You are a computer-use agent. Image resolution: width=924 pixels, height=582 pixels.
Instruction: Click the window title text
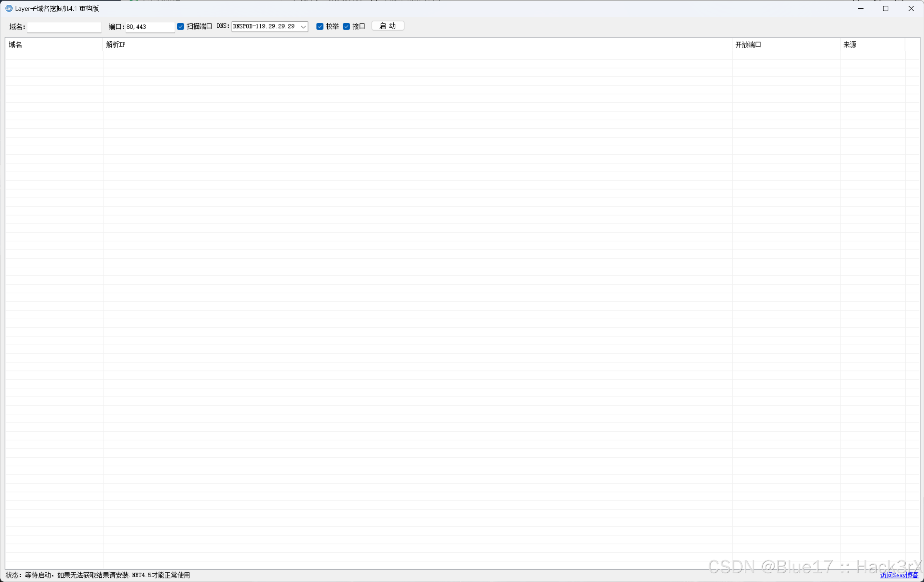pos(57,8)
